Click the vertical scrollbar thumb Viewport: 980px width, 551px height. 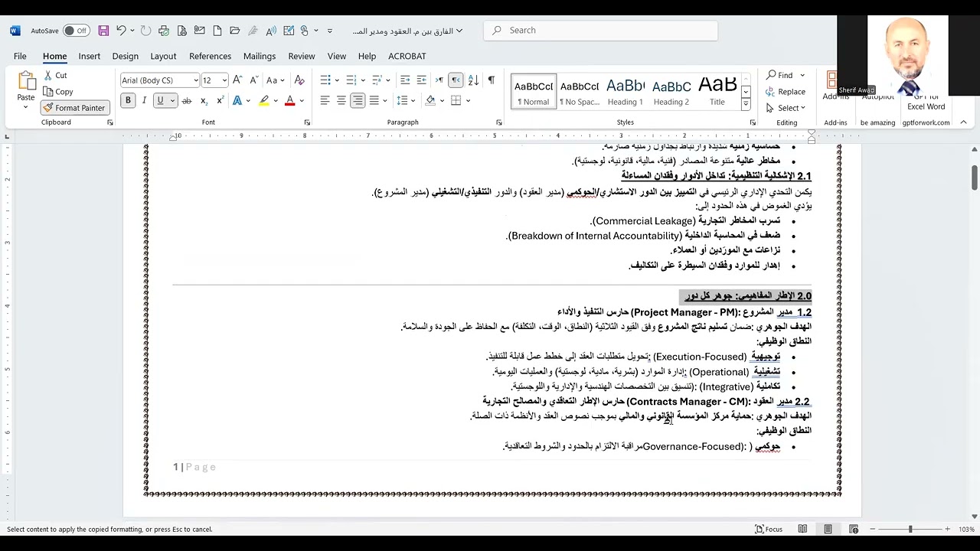pos(975,178)
